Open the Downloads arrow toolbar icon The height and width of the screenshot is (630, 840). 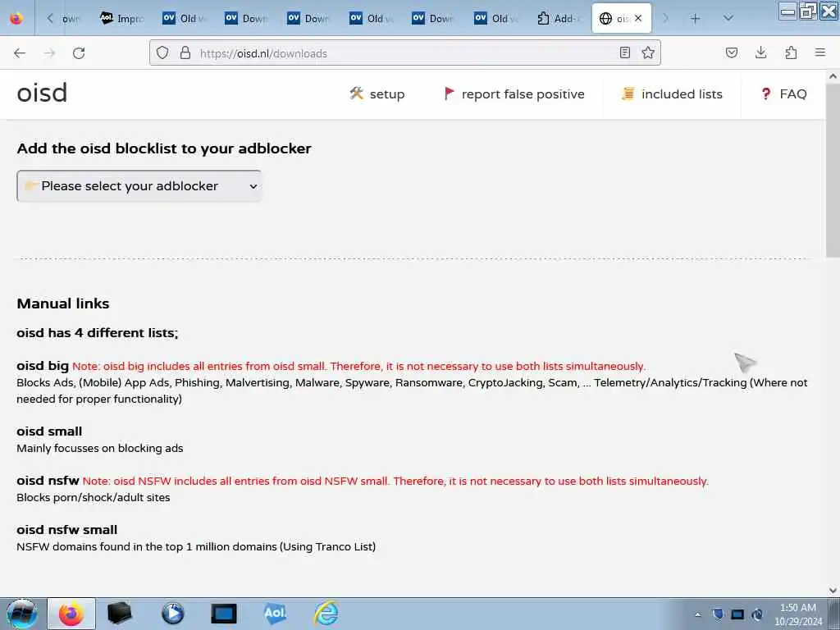click(760, 52)
